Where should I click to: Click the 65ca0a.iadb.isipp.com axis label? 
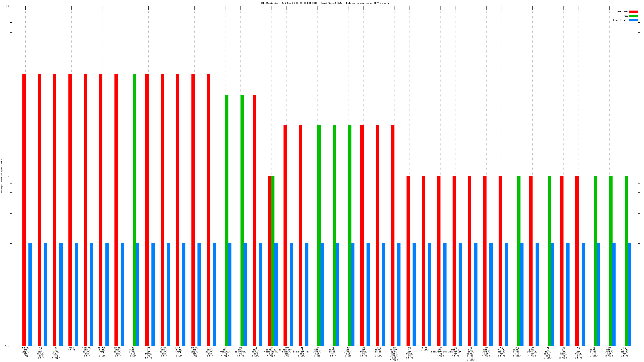tap(87, 352)
